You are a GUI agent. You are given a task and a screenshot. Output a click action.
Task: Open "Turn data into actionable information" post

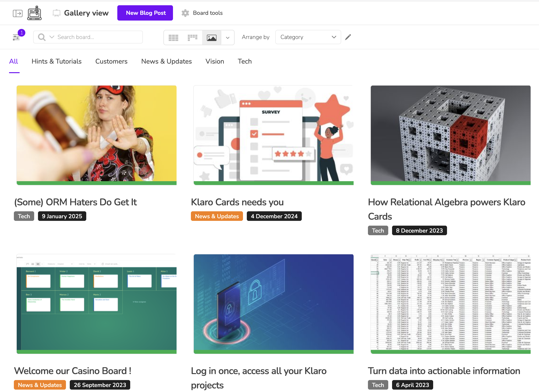coord(444,371)
